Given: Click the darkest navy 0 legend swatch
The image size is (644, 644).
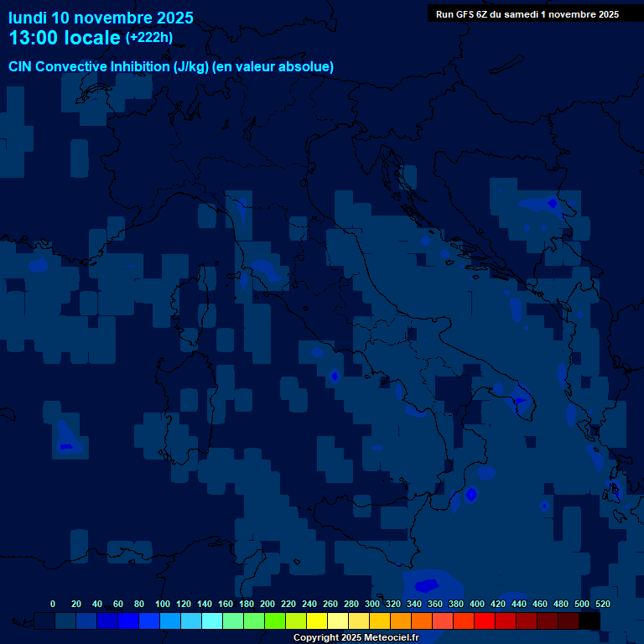Looking at the screenshot, I should (44, 621).
